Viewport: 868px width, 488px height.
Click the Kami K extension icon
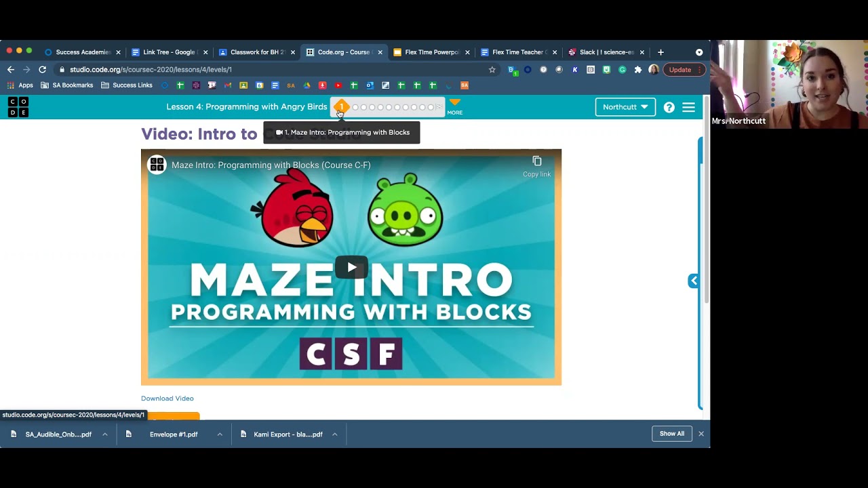575,70
